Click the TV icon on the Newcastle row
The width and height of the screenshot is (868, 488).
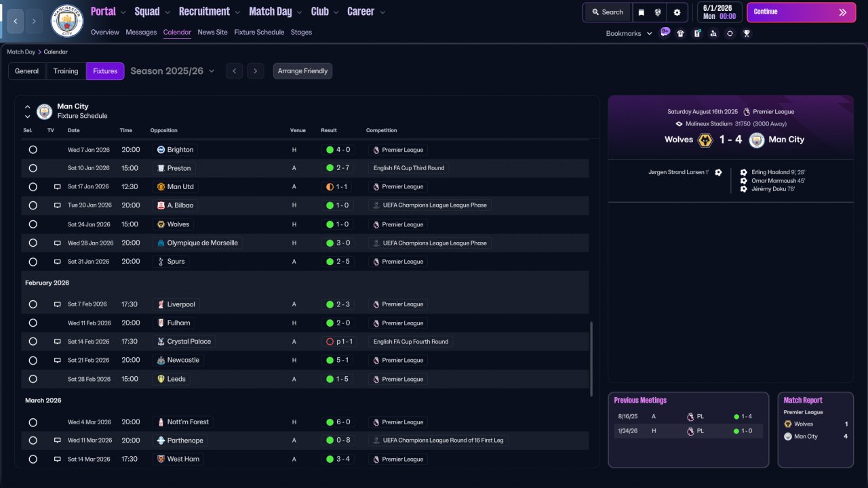click(x=58, y=361)
